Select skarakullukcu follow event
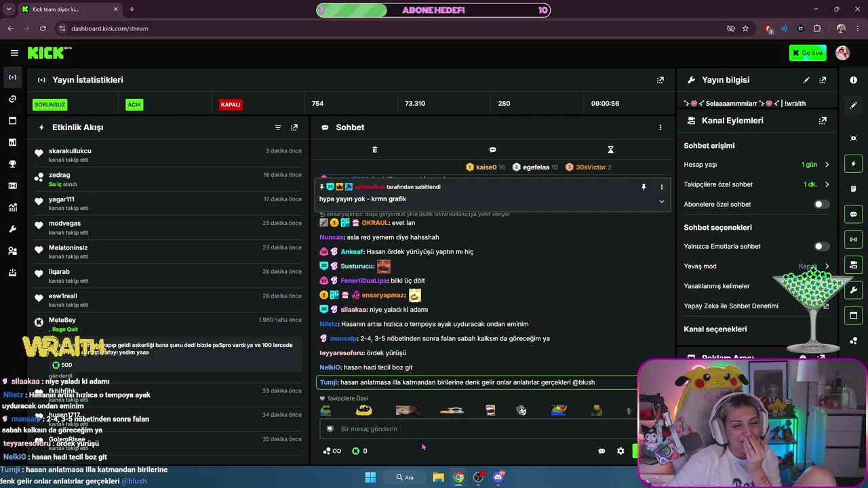Viewport: 868px width, 488px height. 168,155
